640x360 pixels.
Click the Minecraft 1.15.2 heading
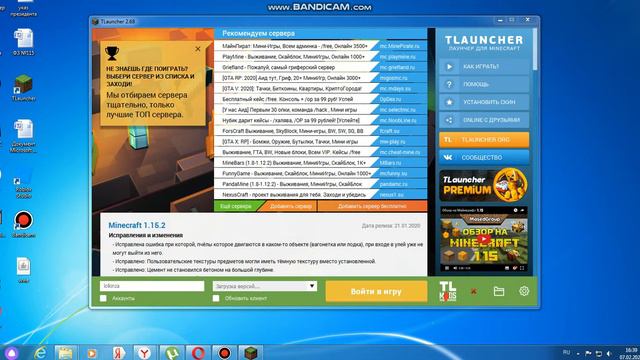[x=137, y=225]
